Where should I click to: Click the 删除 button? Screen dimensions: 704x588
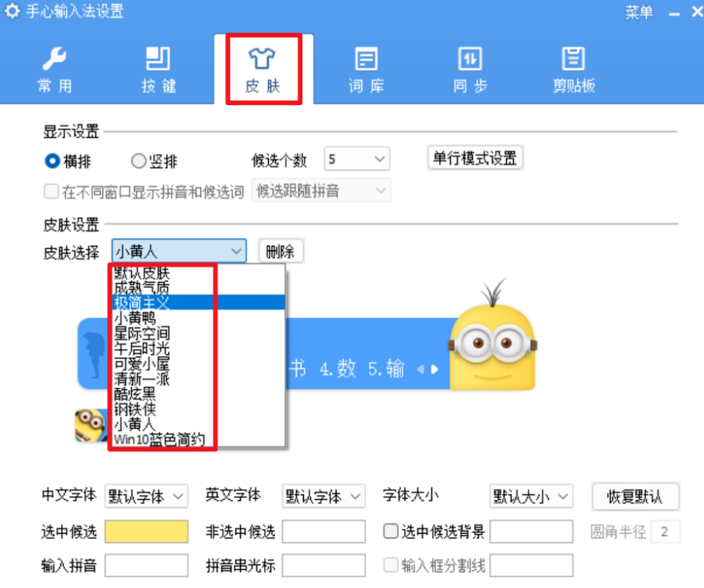pyautogui.click(x=280, y=251)
